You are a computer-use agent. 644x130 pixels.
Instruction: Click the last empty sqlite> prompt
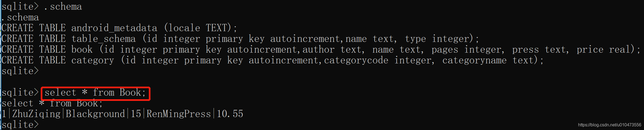(20, 125)
